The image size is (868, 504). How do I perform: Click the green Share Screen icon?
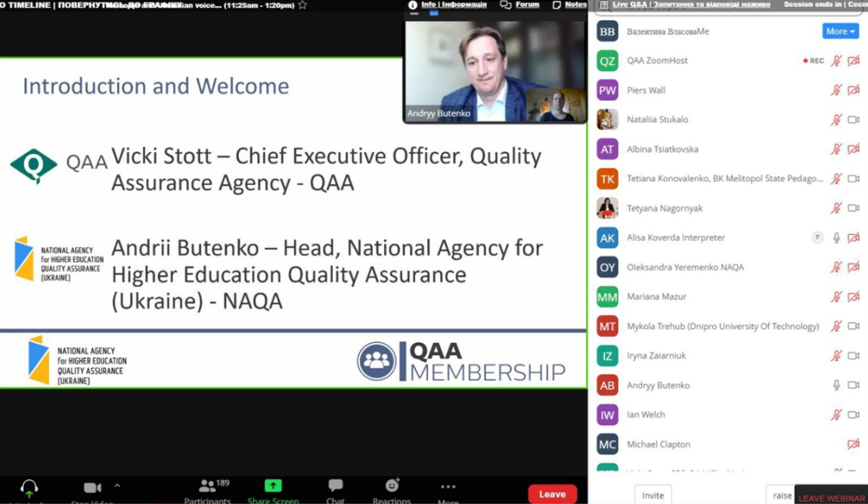click(x=273, y=486)
